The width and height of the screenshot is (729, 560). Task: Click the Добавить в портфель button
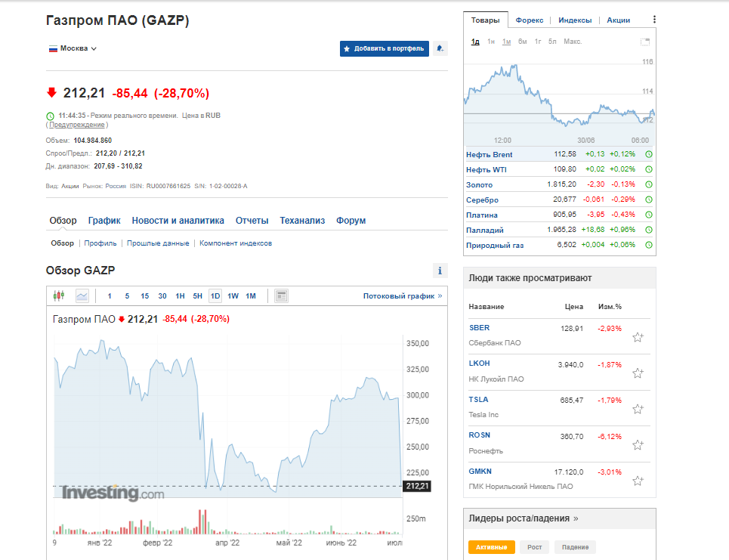[384, 48]
